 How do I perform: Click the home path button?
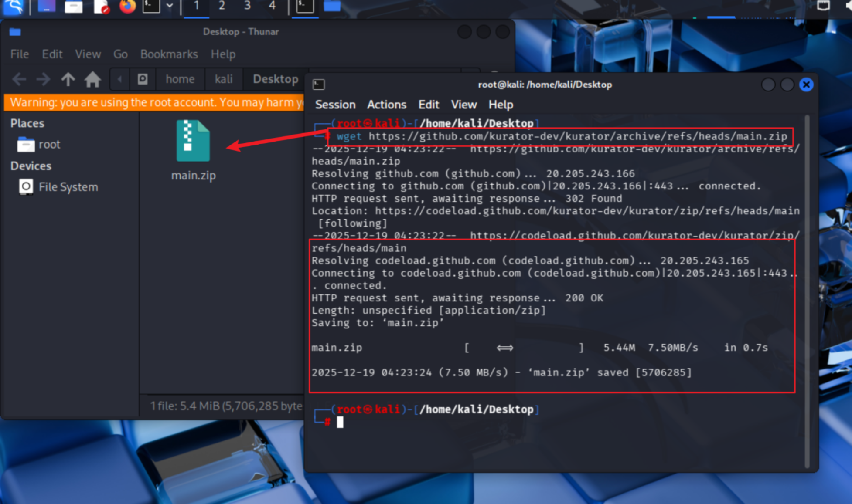[x=180, y=79]
